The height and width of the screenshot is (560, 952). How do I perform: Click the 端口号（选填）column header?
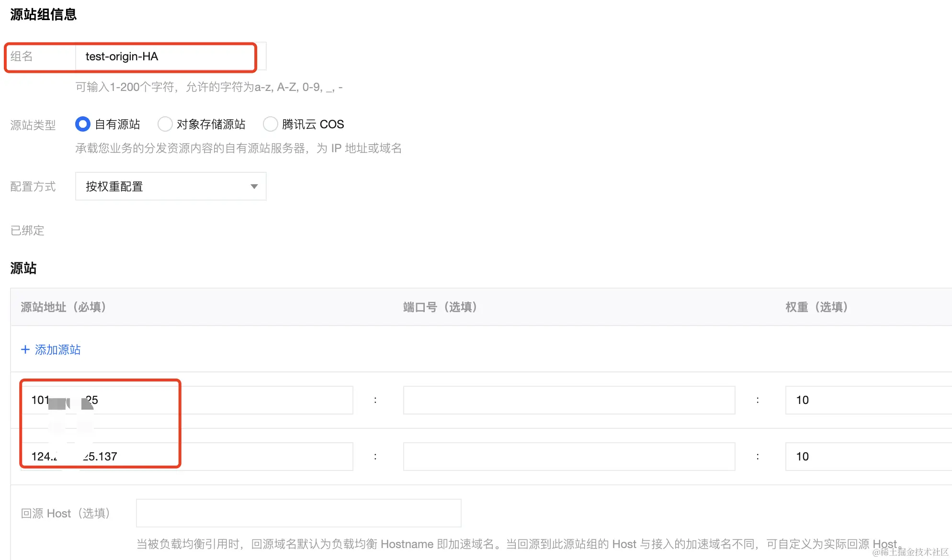[440, 307]
